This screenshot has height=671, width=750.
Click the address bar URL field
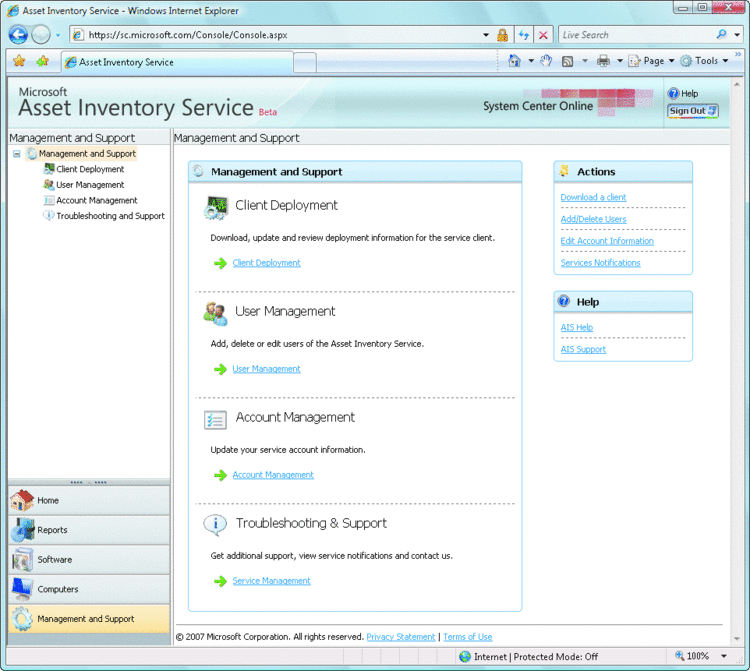(x=277, y=35)
